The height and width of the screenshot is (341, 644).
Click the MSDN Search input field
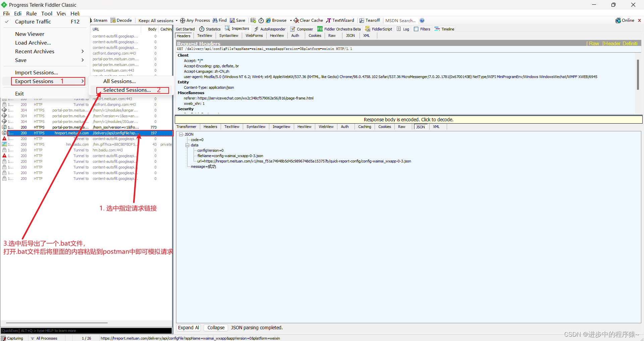401,20
